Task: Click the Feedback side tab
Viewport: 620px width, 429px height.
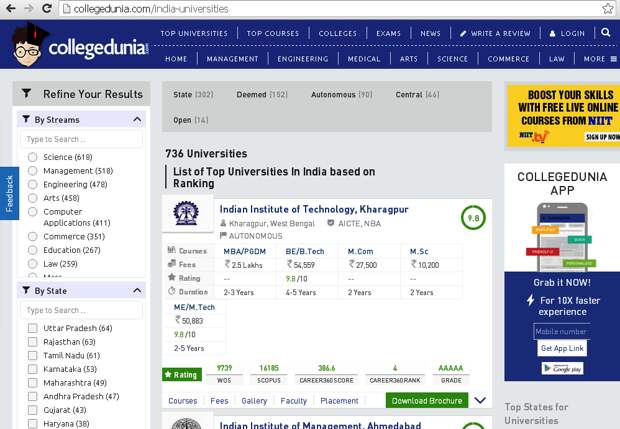Action: (x=9, y=193)
